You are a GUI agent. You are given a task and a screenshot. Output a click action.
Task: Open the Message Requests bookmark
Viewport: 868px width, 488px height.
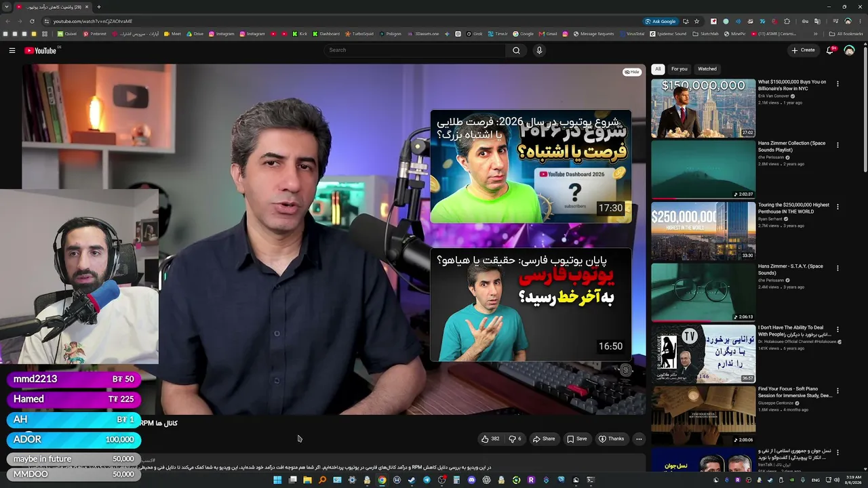click(593, 34)
